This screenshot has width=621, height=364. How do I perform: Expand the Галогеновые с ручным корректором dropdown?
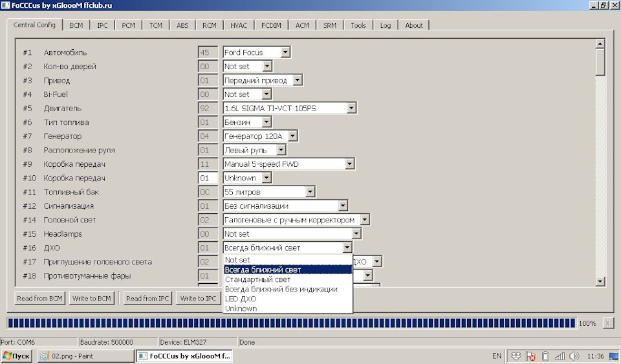tap(365, 220)
